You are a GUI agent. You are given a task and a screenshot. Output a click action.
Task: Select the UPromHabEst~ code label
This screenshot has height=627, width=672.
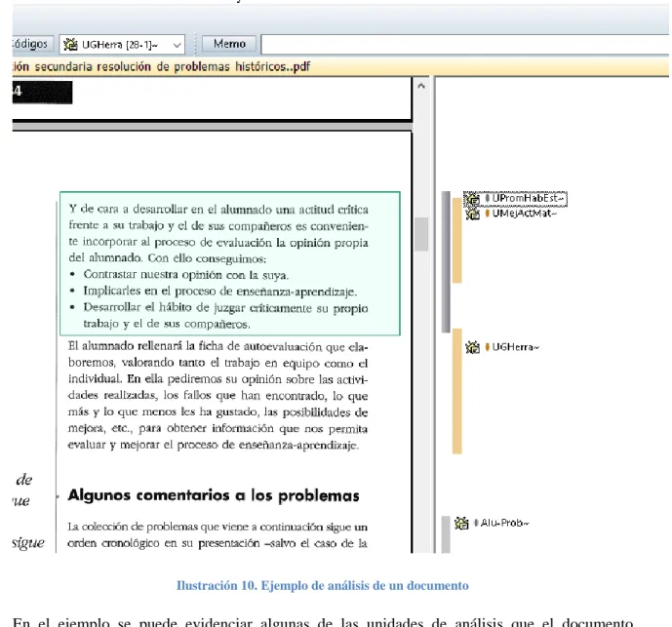[x=527, y=198]
